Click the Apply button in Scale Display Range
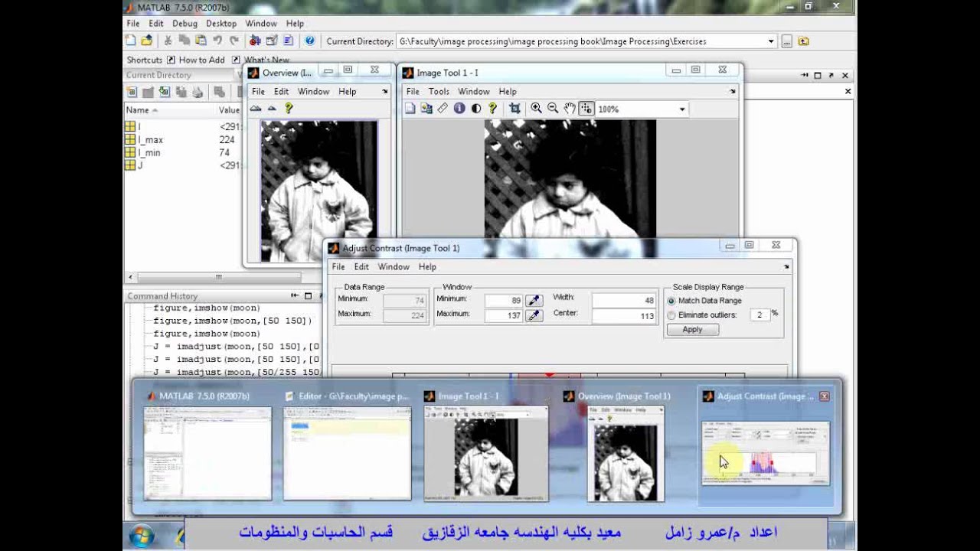This screenshot has width=980, height=551. pos(692,330)
